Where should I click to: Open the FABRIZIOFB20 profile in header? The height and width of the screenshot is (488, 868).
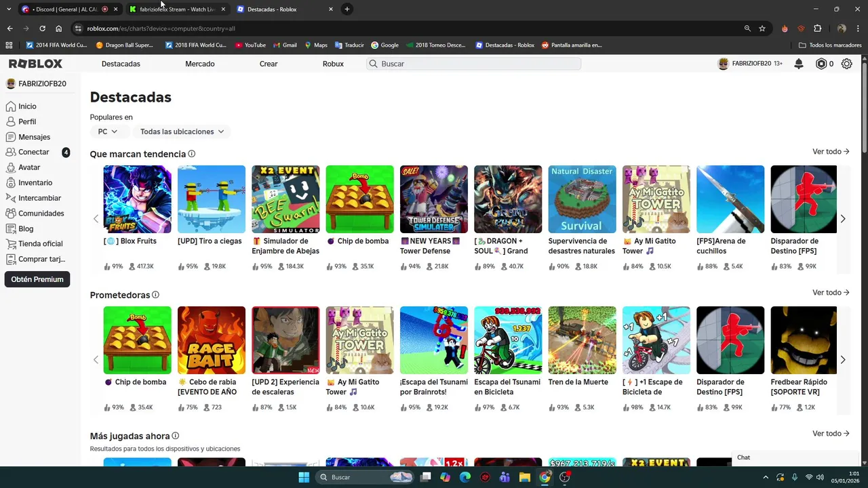coord(749,64)
